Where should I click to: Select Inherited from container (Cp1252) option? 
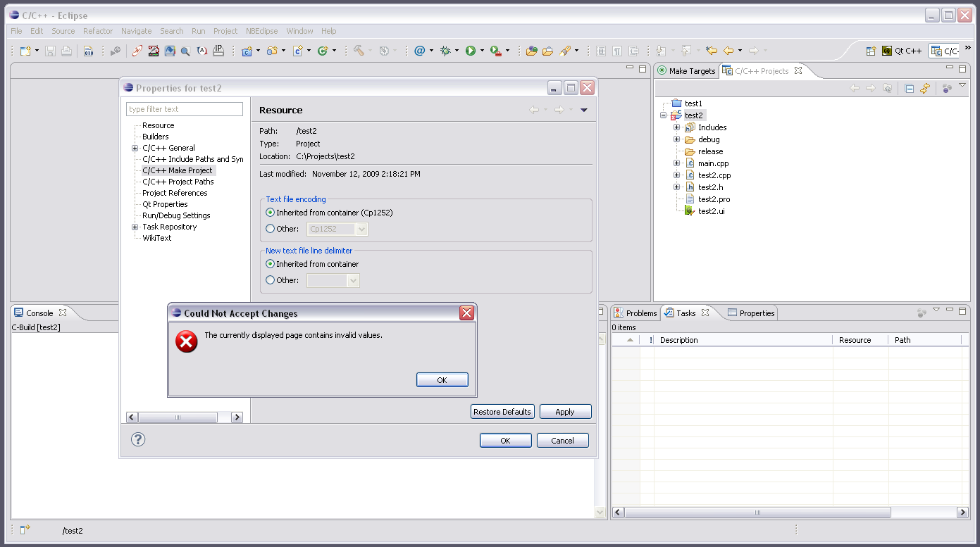click(x=270, y=213)
